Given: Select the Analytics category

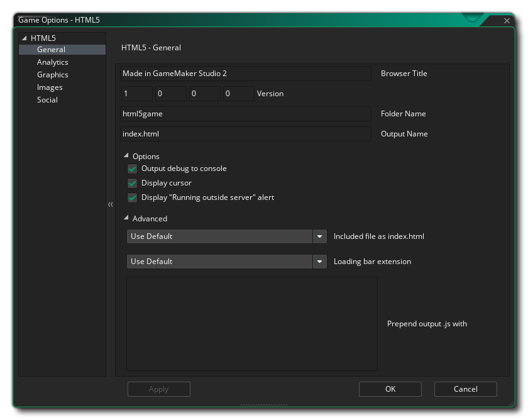Looking at the screenshot, I should click(52, 62).
